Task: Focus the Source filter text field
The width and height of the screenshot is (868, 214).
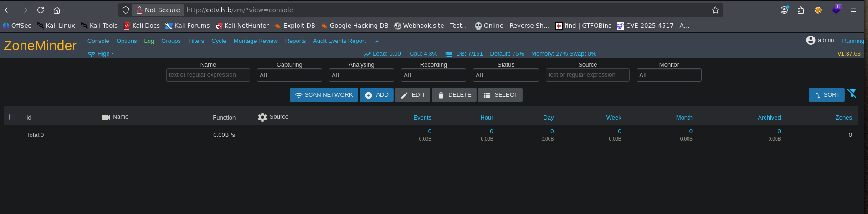Action: pos(588,75)
